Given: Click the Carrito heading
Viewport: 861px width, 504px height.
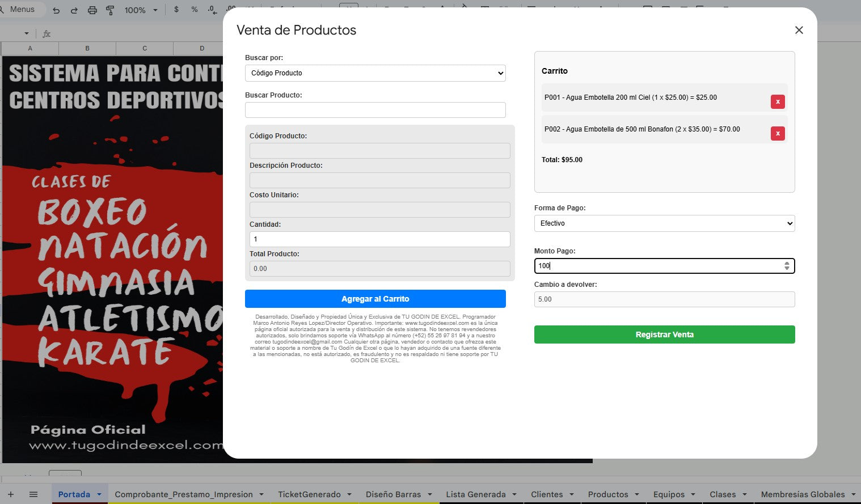Looking at the screenshot, I should pyautogui.click(x=555, y=71).
